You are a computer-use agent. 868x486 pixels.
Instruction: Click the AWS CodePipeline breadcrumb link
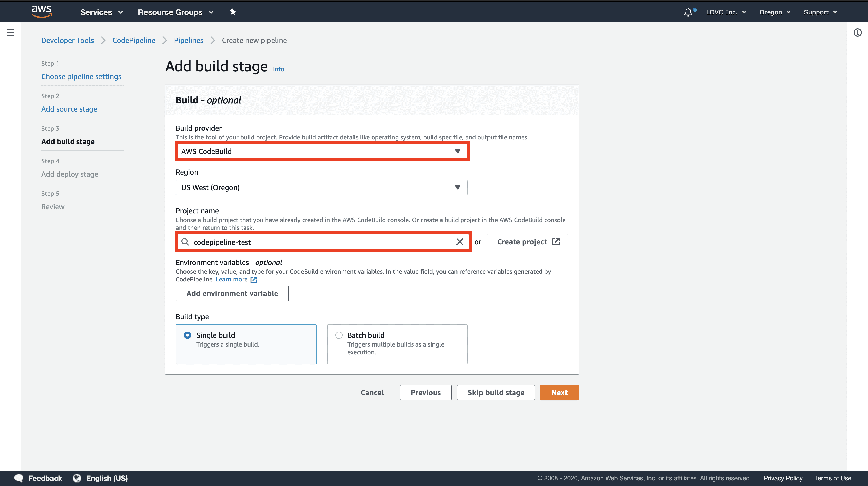(x=134, y=40)
